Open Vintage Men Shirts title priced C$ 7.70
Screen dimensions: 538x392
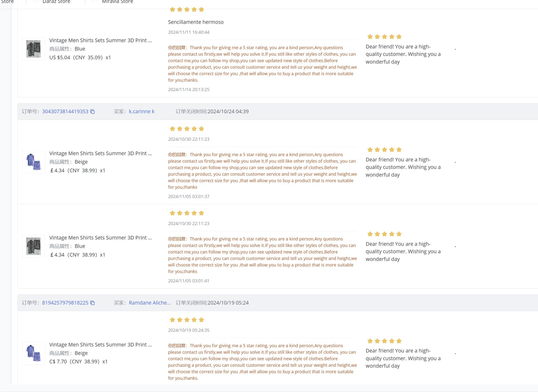(100, 345)
